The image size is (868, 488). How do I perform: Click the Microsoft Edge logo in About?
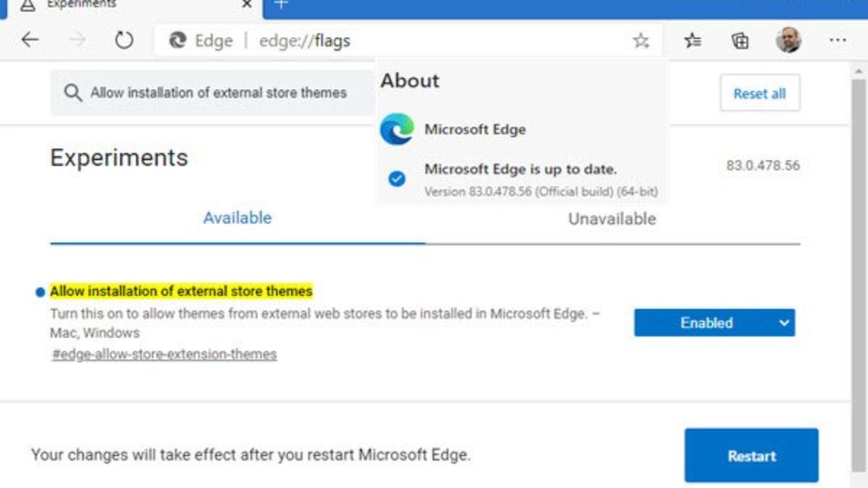[397, 130]
